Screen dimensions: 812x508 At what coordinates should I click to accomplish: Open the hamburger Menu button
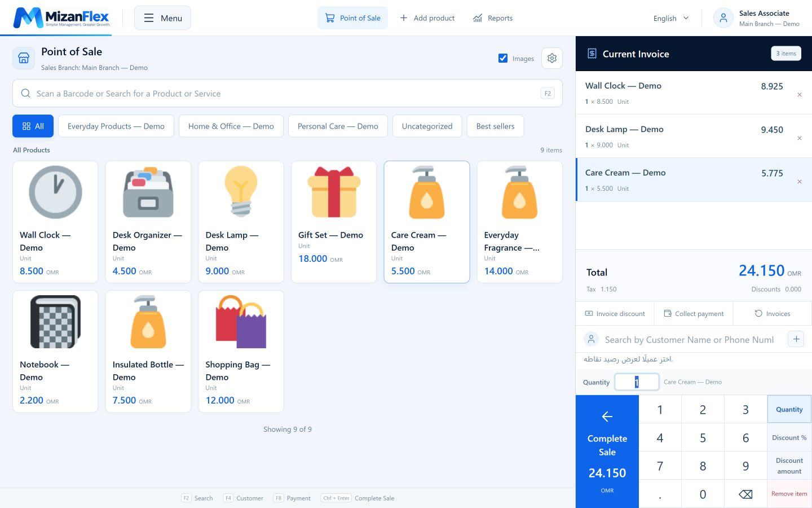tap(162, 18)
